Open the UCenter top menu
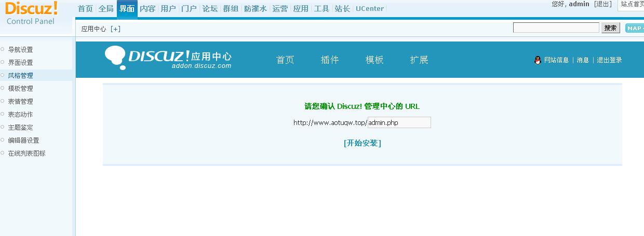The image size is (644, 236). tap(370, 9)
